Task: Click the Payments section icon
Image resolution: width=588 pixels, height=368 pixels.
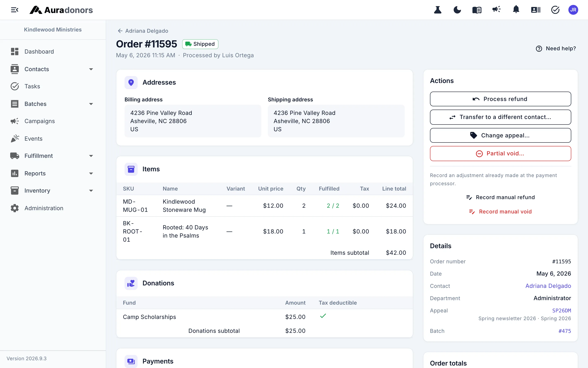Action: click(x=131, y=361)
